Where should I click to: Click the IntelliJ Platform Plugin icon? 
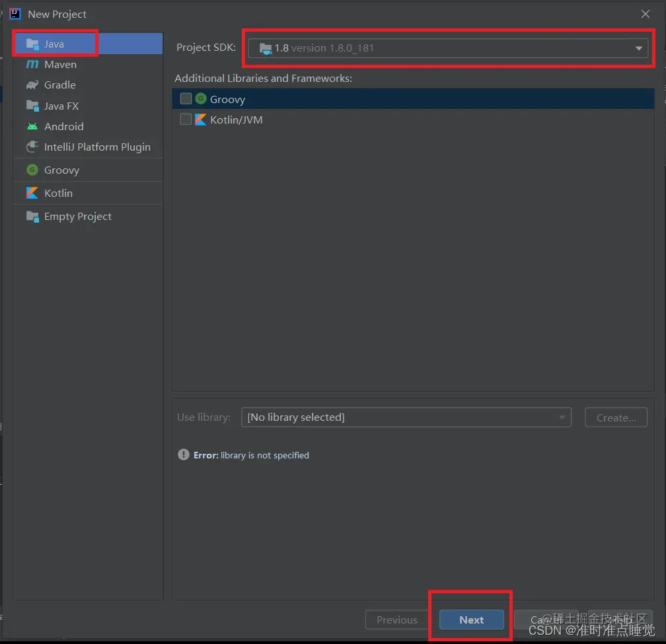click(32, 147)
